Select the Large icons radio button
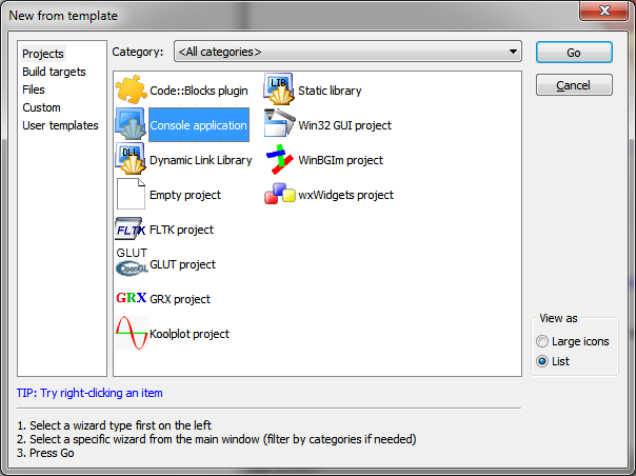The image size is (636, 476). coord(542,341)
